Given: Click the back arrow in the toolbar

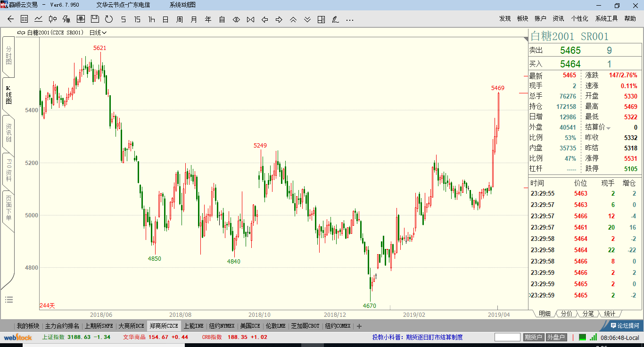Looking at the screenshot, I should pyautogui.click(x=10, y=19).
